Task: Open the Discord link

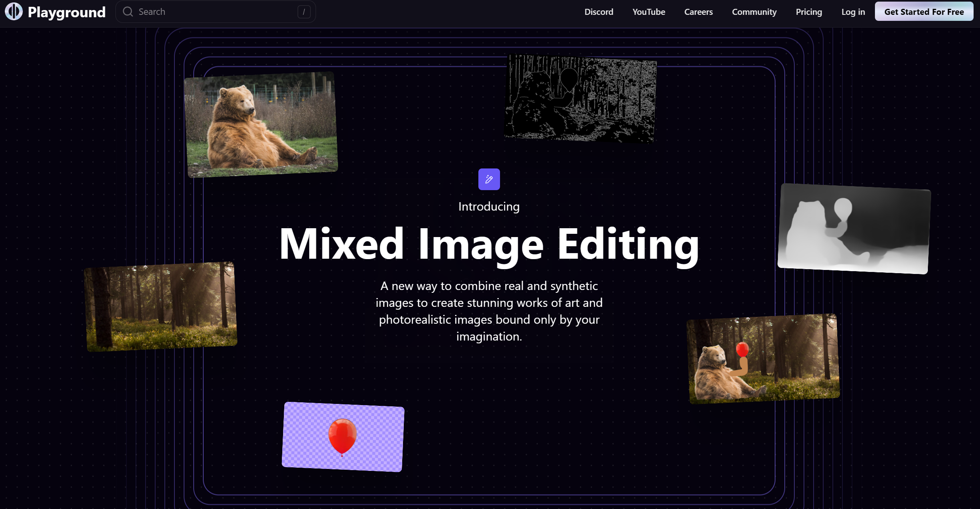Action: coord(599,12)
